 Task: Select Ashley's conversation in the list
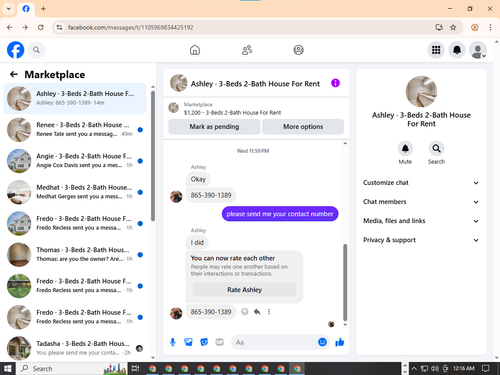(75, 98)
